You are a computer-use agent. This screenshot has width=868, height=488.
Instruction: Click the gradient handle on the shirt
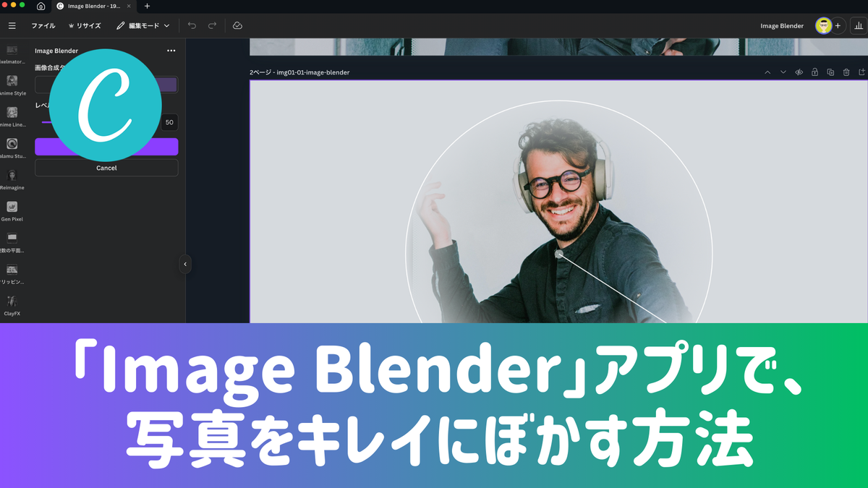(558, 254)
